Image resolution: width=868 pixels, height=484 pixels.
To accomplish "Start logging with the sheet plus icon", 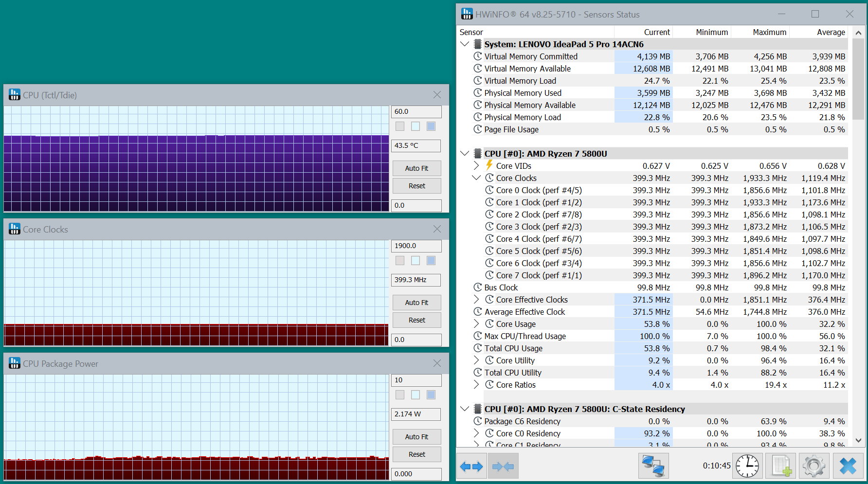I will pyautogui.click(x=781, y=466).
